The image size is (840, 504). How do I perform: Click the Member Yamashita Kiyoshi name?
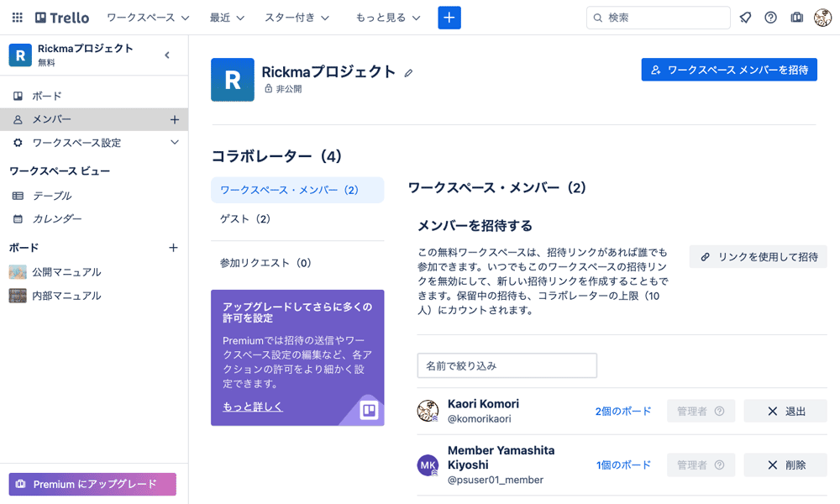point(501,458)
